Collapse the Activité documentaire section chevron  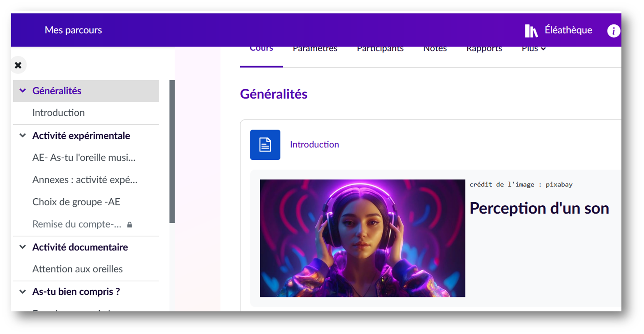pyautogui.click(x=23, y=247)
